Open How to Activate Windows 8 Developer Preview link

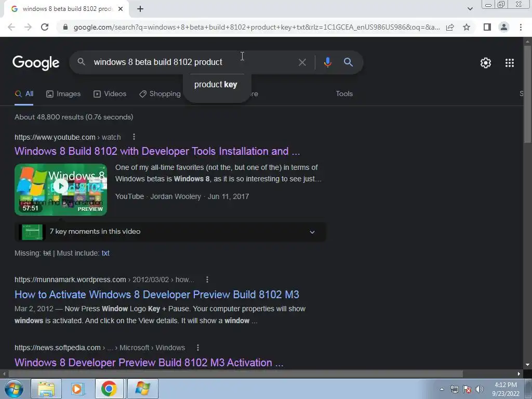(x=157, y=295)
